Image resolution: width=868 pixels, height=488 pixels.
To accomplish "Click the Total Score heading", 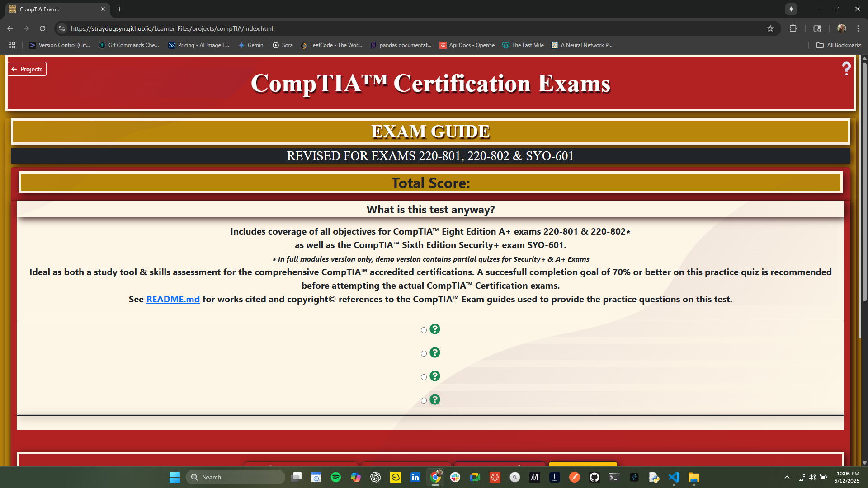I will point(430,183).
